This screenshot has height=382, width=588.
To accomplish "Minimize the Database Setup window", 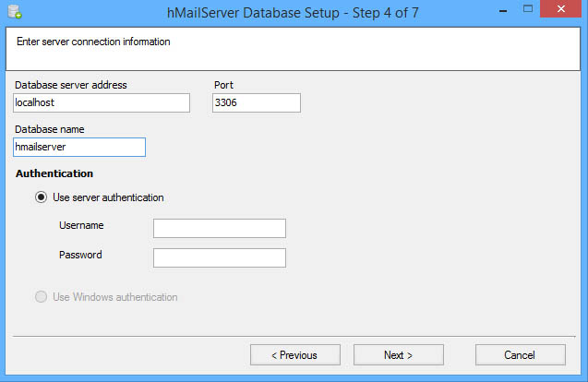I will click(x=503, y=10).
